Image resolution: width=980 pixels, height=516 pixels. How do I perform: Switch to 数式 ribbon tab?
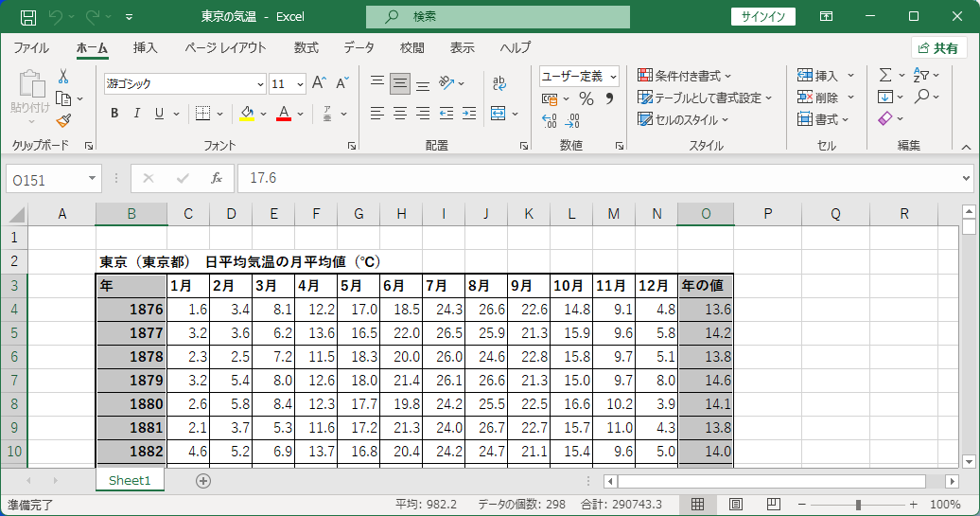coord(306,47)
